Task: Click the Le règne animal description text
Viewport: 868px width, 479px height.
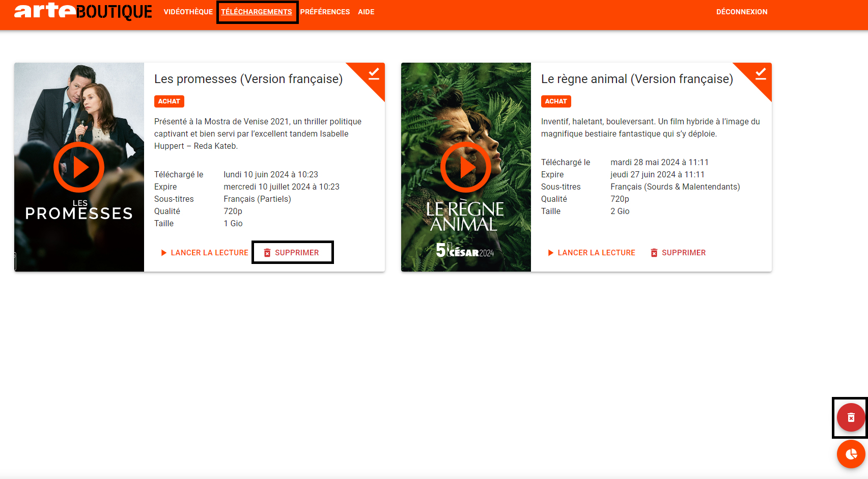Action: point(651,127)
